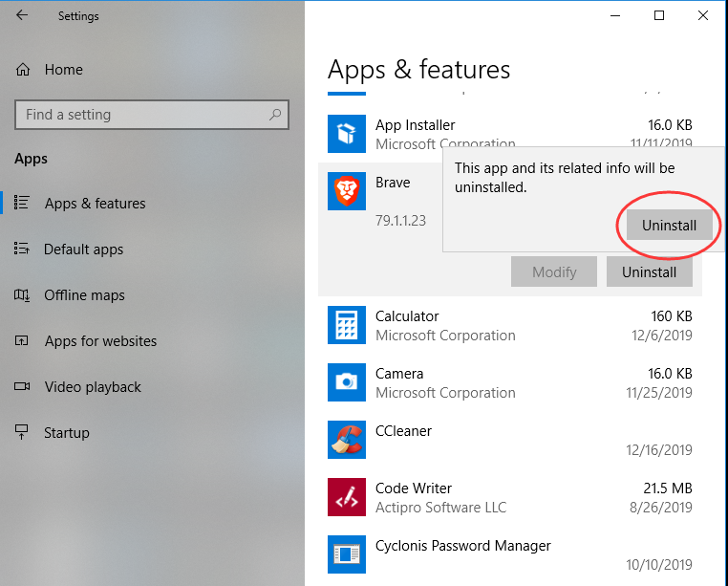The height and width of the screenshot is (586, 728).
Task: Click the 8/26/2019 date for Code Writer
Action: (x=661, y=508)
